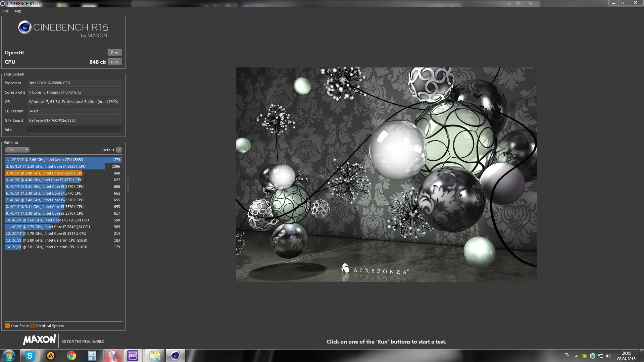Click the GFX Board field GeForce GTX 760
644x362 pixels.
75,120
